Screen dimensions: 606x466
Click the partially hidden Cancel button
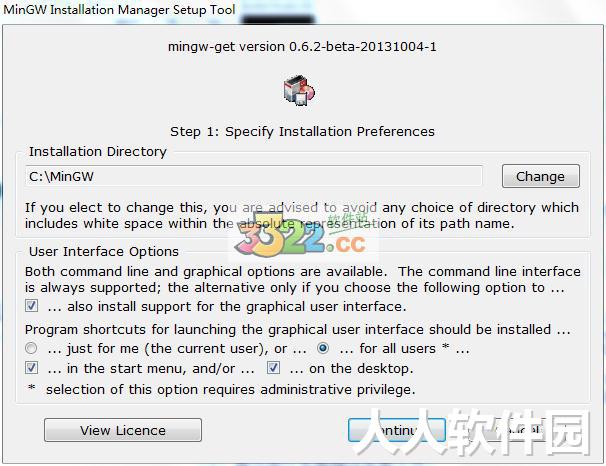point(518,430)
